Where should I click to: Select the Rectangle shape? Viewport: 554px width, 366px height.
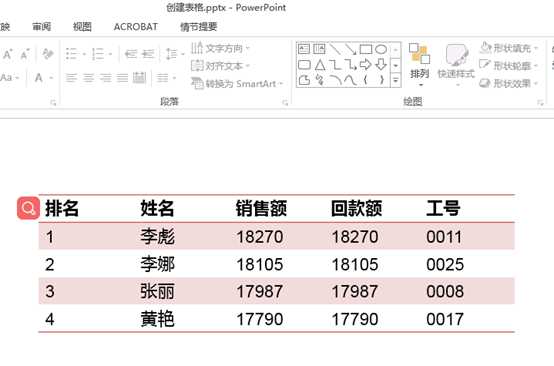[366, 49]
